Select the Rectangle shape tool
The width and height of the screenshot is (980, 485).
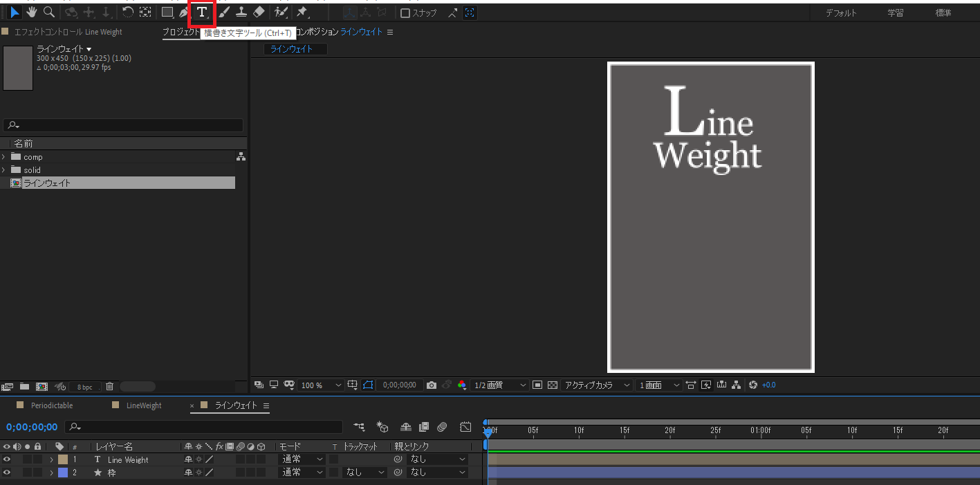[x=167, y=12]
